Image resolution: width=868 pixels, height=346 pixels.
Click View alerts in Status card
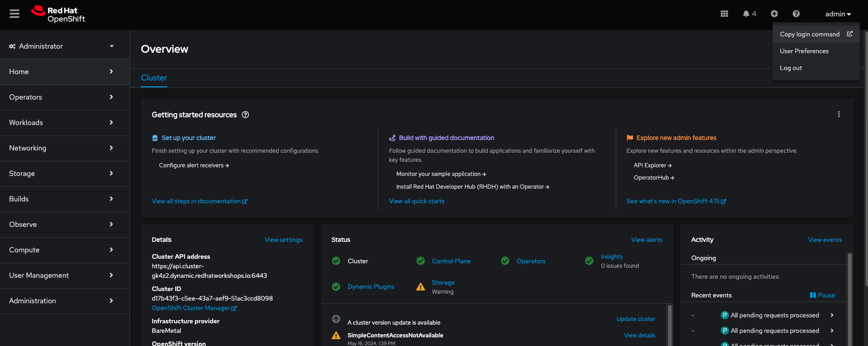[x=647, y=240]
